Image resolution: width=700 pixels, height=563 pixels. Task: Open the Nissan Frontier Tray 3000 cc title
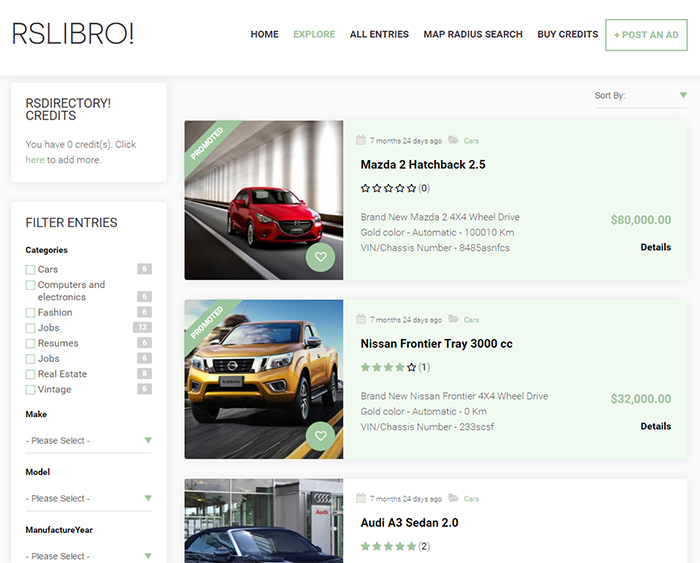[x=436, y=344]
